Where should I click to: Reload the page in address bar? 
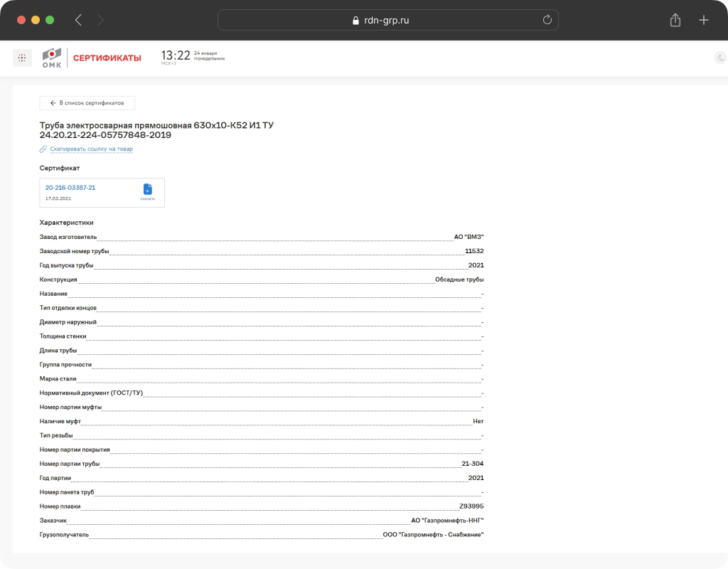[x=547, y=20]
